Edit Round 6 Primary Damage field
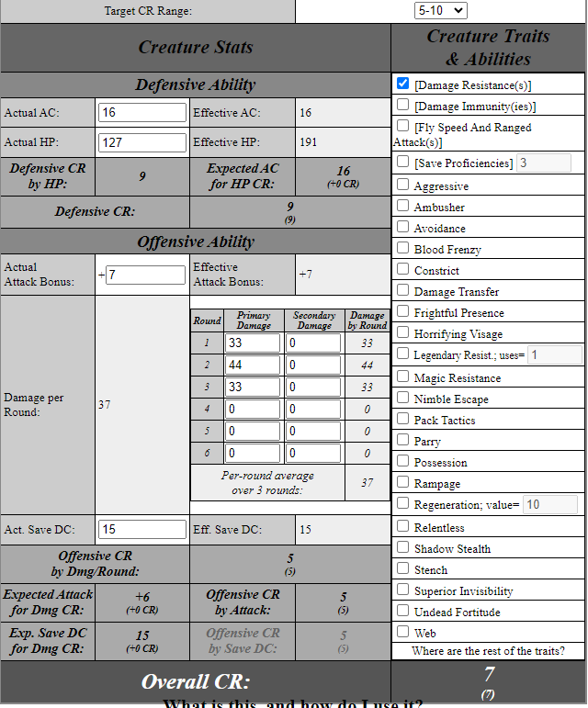Image resolution: width=588 pixels, height=708 pixels. (253, 453)
